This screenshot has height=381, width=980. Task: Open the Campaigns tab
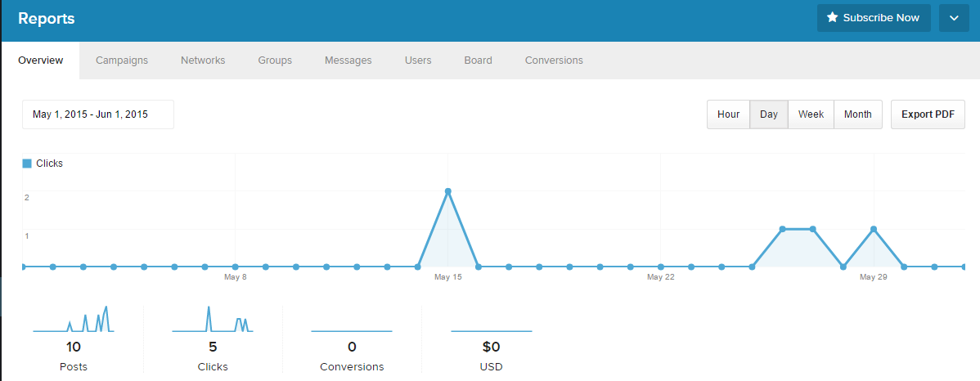click(122, 61)
